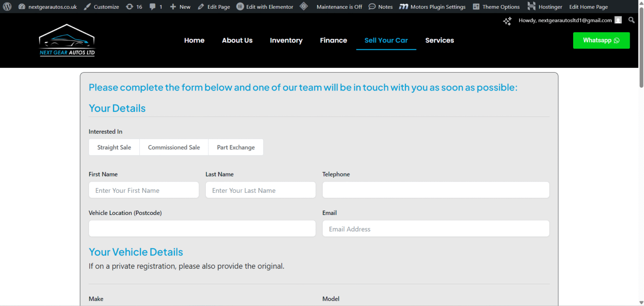
Task: Open the updates icon showing 16
Action: point(130,7)
